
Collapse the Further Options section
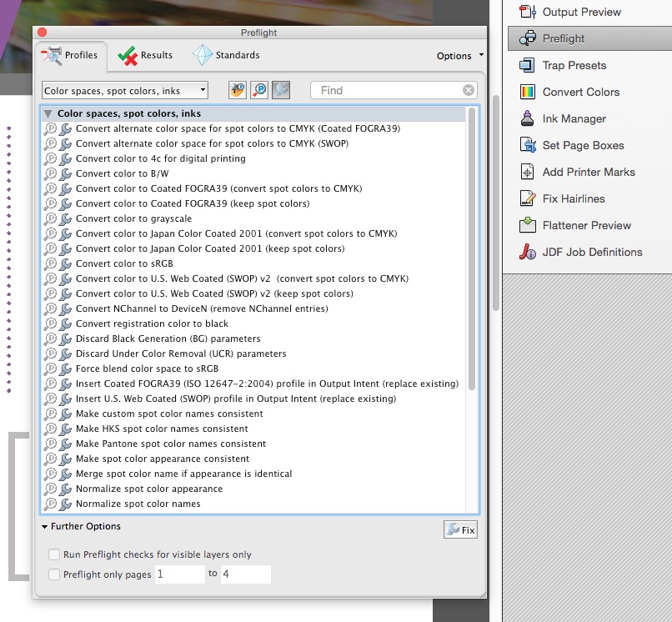pos(44,526)
